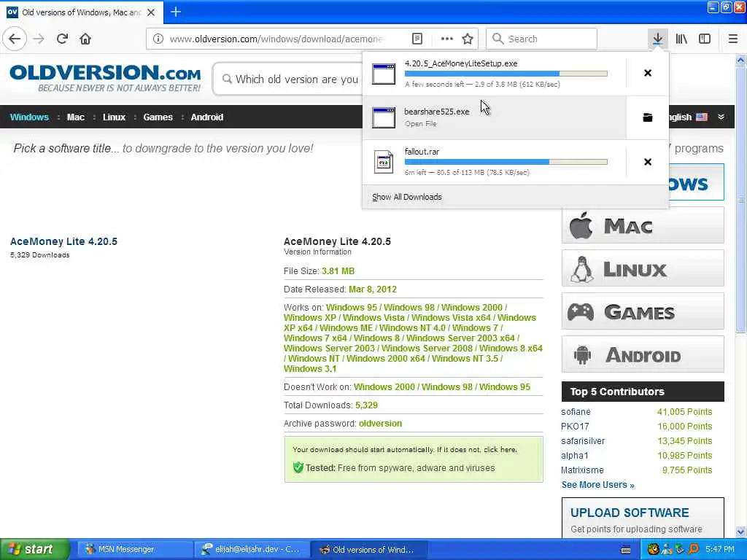
Task: Switch to MSN Messenger taskbar window
Action: pyautogui.click(x=134, y=549)
